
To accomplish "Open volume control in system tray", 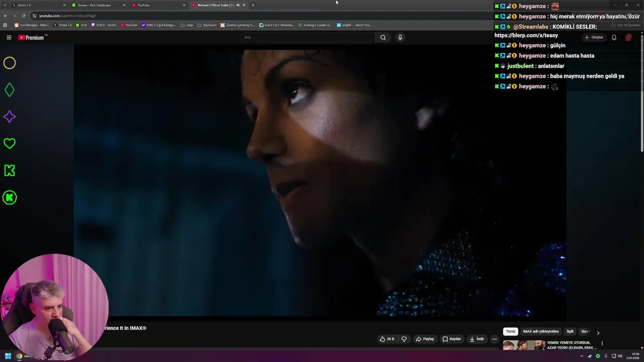I will 621,356.
